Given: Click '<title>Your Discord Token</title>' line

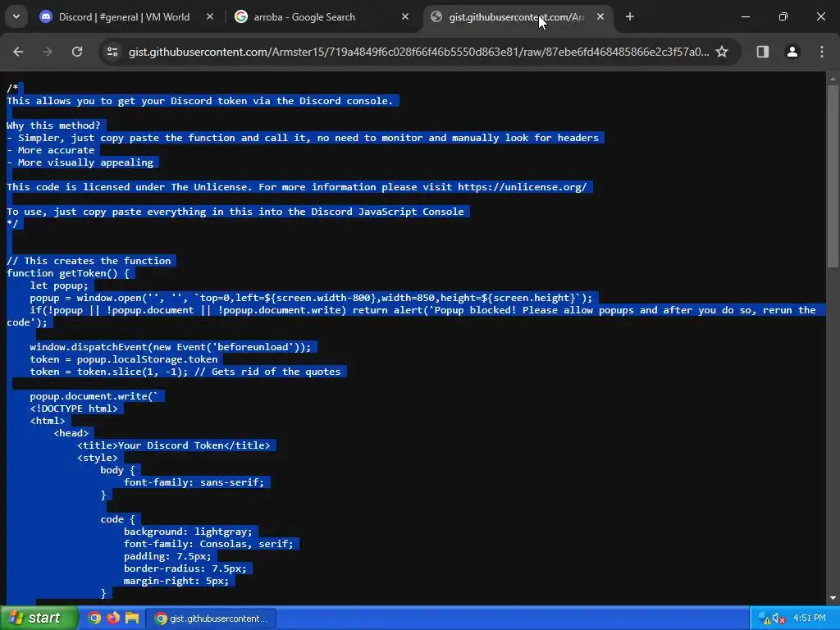Looking at the screenshot, I should [x=174, y=445].
